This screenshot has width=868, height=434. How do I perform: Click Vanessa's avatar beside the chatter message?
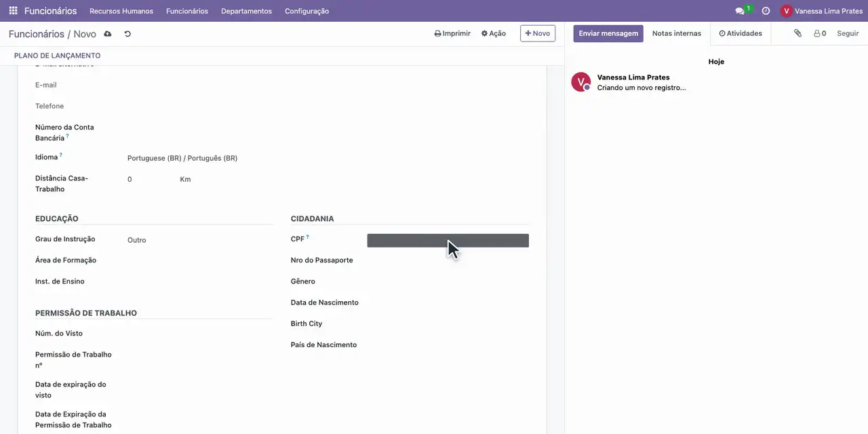pos(580,82)
